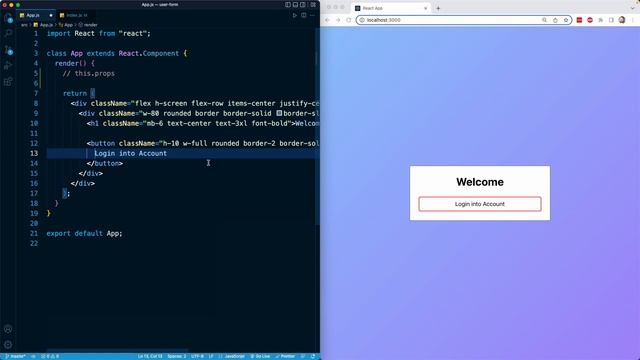Click the zoom magnifier icon in address bar
640x360 pixels.
coord(544,20)
